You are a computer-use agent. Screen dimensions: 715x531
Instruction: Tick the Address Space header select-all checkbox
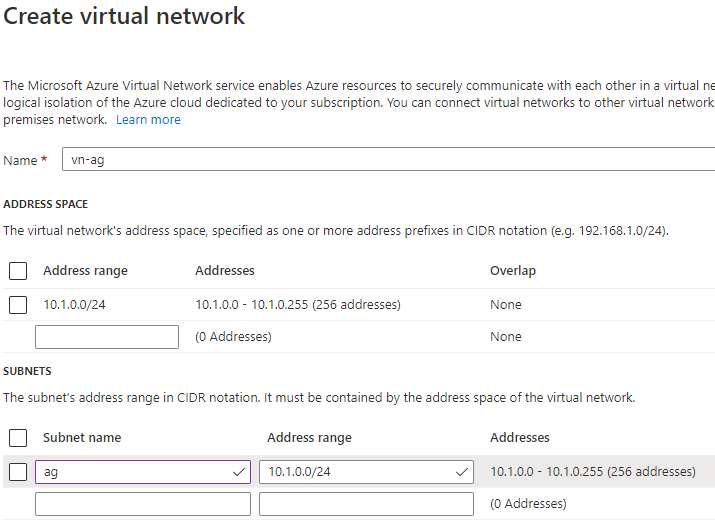coord(18,271)
